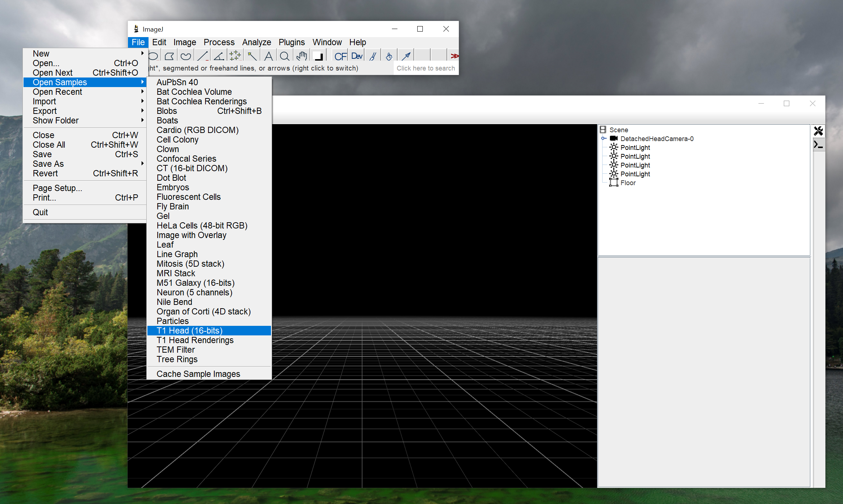Show more tools with red arrows
843x504 pixels.
(x=454, y=56)
